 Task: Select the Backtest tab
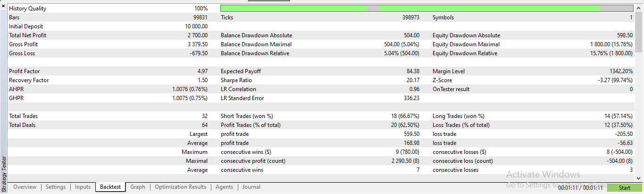pyautogui.click(x=110, y=187)
